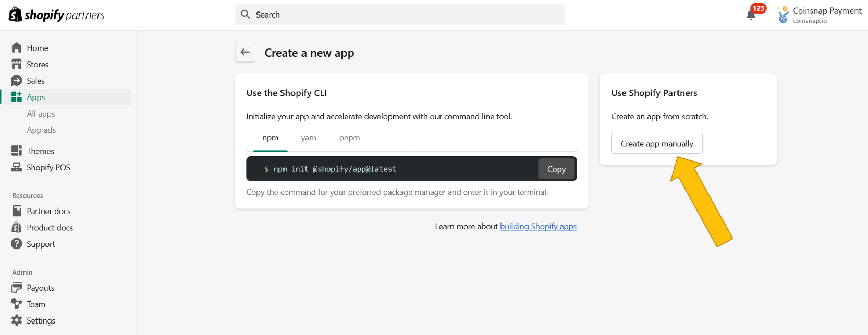This screenshot has width=868, height=335.
Task: Click the Shopify POS register icon
Action: 17,167
